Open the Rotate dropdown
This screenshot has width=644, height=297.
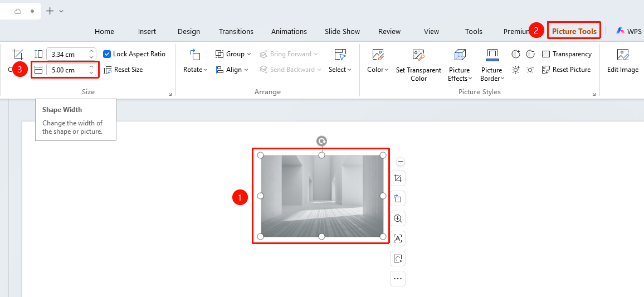click(x=195, y=70)
